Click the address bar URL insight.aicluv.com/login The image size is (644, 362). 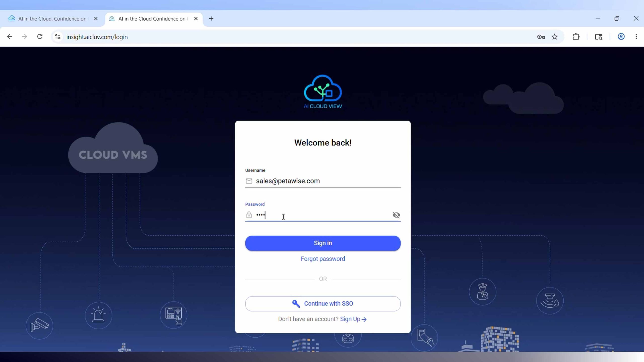pos(97,37)
